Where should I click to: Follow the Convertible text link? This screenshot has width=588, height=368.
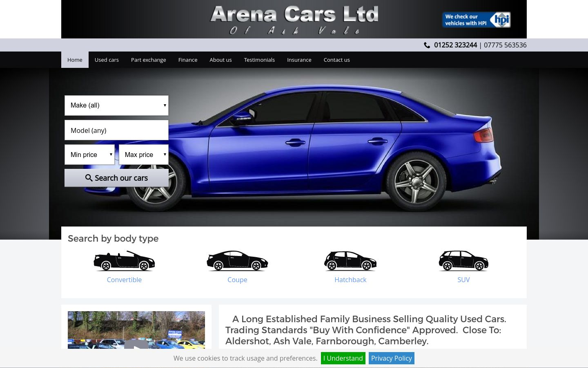124,280
